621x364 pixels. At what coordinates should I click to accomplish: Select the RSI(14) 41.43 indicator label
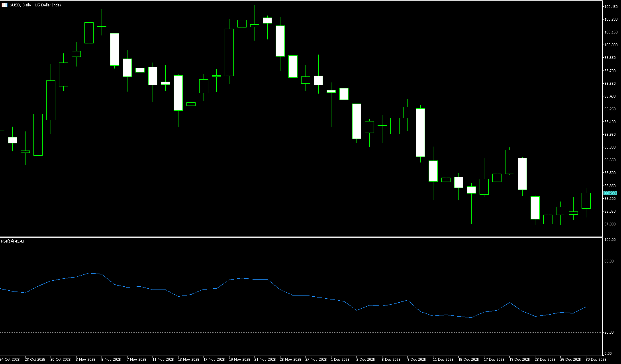tap(12, 241)
